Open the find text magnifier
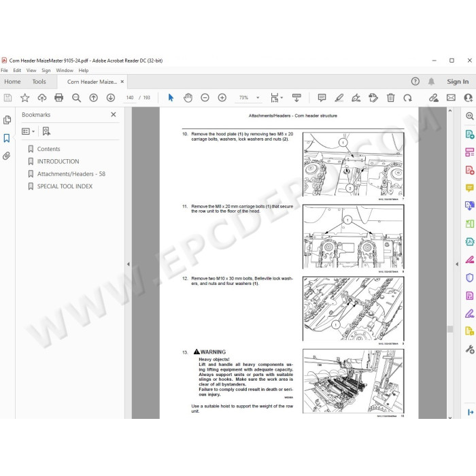Viewport: 476px width, 476px height. [x=76, y=98]
